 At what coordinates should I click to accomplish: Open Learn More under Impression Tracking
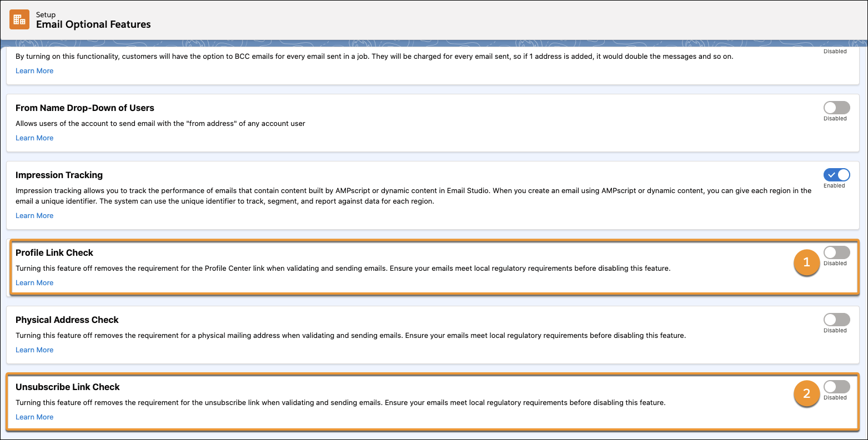click(34, 215)
